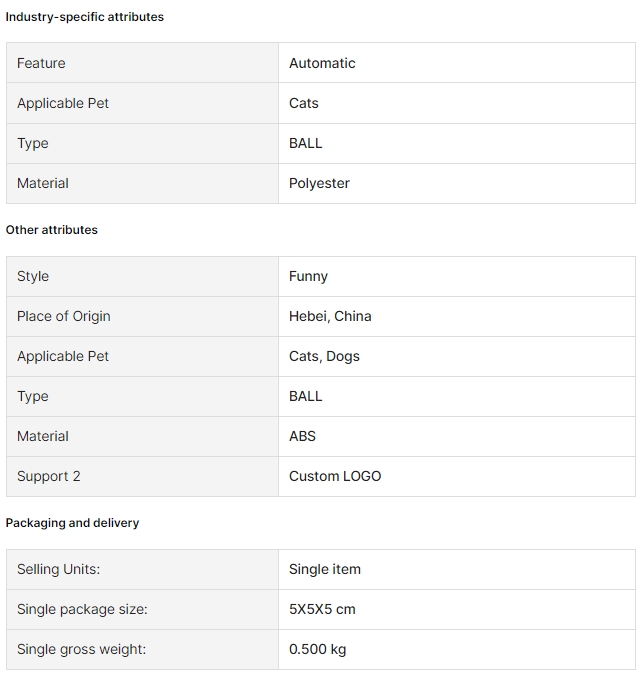The height and width of the screenshot is (682, 644).
Task: Select the Funny style value
Action: pos(308,276)
